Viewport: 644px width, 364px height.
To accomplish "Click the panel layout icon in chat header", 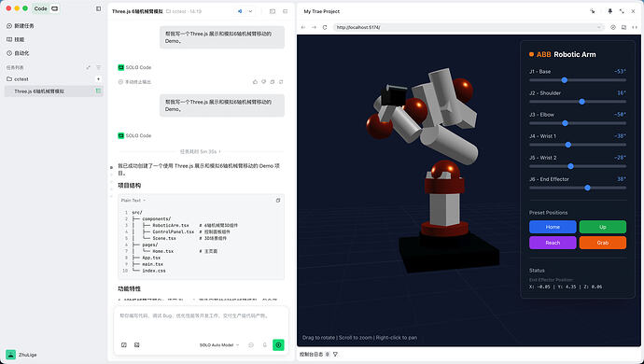I will click(x=273, y=11).
